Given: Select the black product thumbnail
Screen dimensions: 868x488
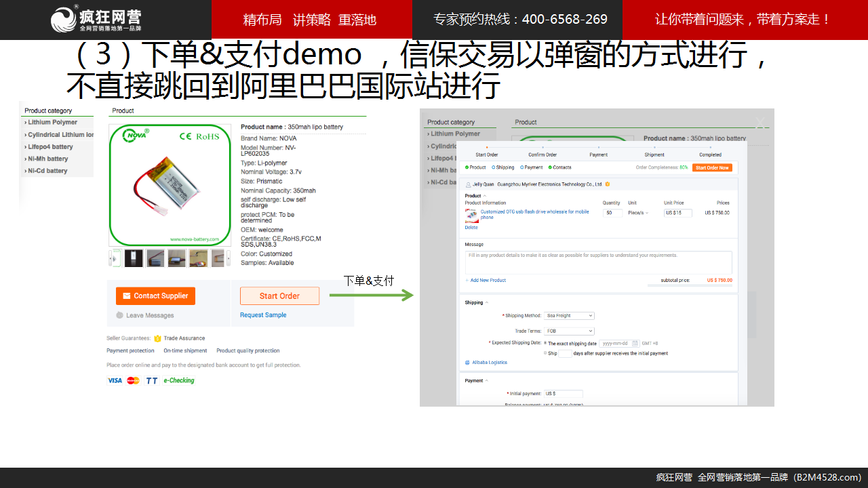Looking at the screenshot, I should click(134, 258).
